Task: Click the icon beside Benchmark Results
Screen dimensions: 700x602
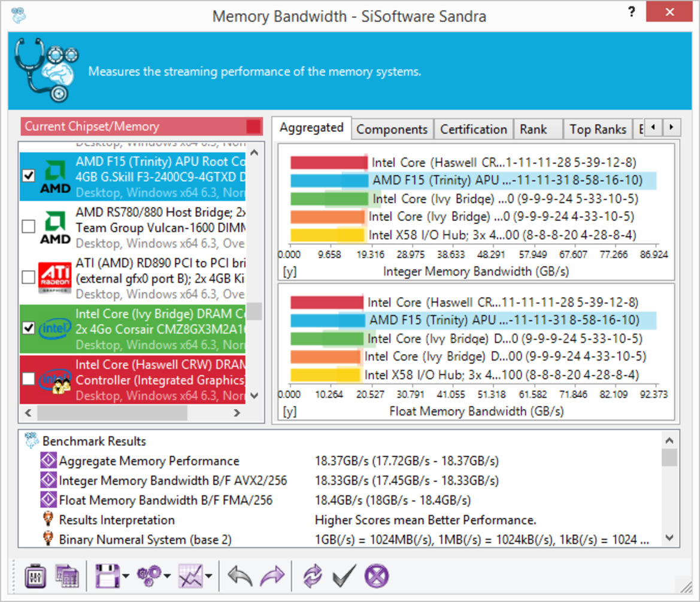Action: point(32,440)
